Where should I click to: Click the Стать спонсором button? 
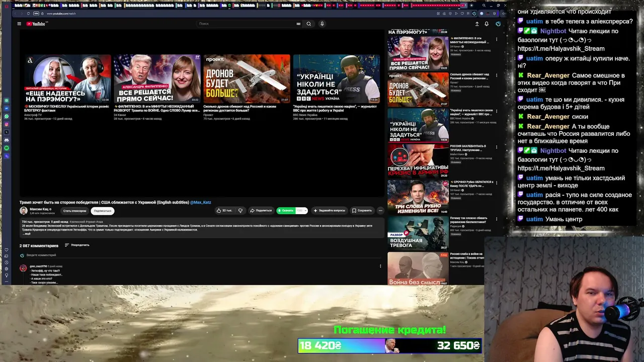tap(74, 211)
